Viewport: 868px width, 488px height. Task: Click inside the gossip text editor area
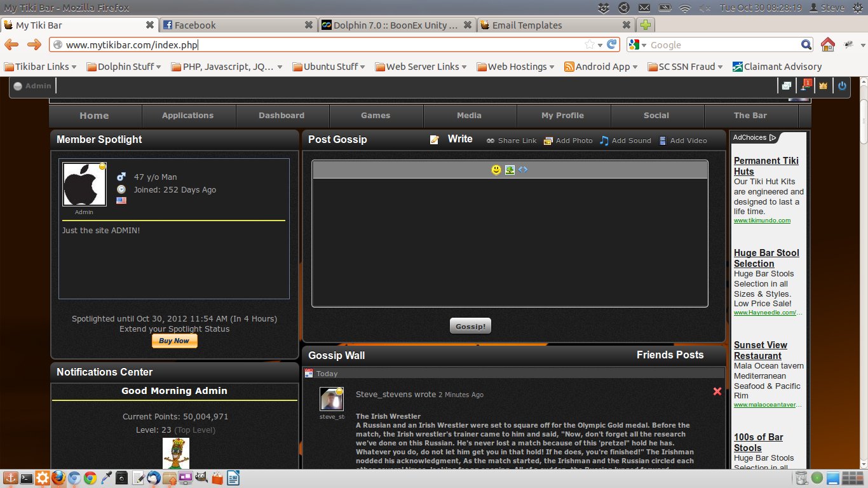510,242
